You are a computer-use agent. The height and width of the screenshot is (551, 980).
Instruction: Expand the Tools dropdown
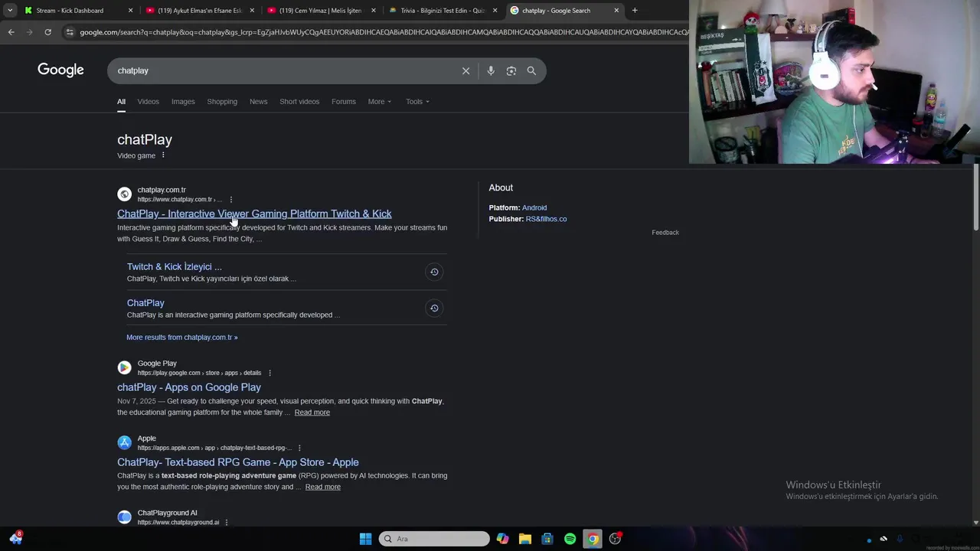point(417,102)
